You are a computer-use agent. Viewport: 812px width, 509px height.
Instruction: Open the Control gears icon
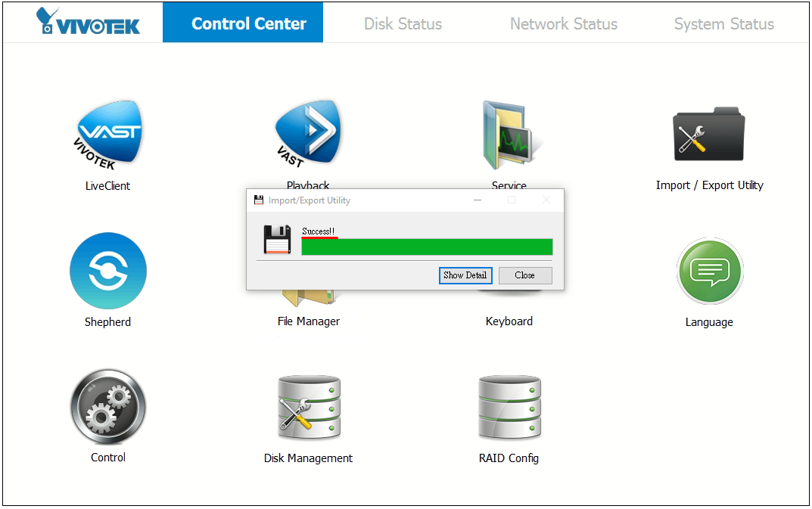[108, 406]
